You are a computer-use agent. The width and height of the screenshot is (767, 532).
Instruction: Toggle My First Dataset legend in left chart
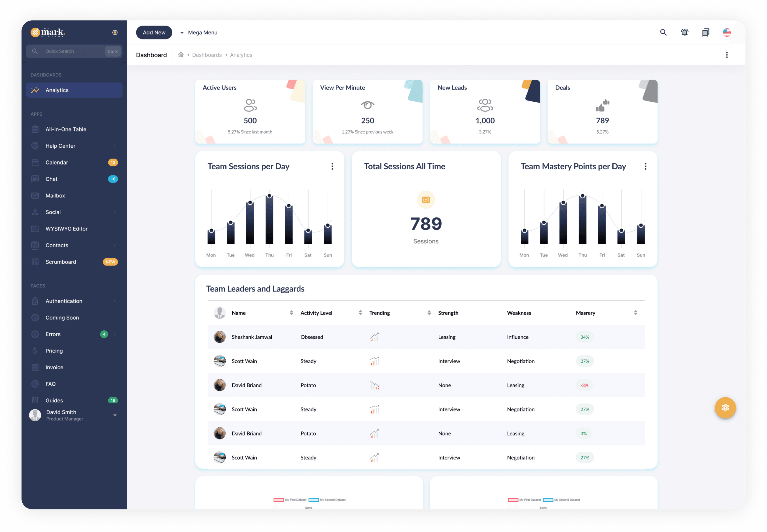tap(289, 500)
